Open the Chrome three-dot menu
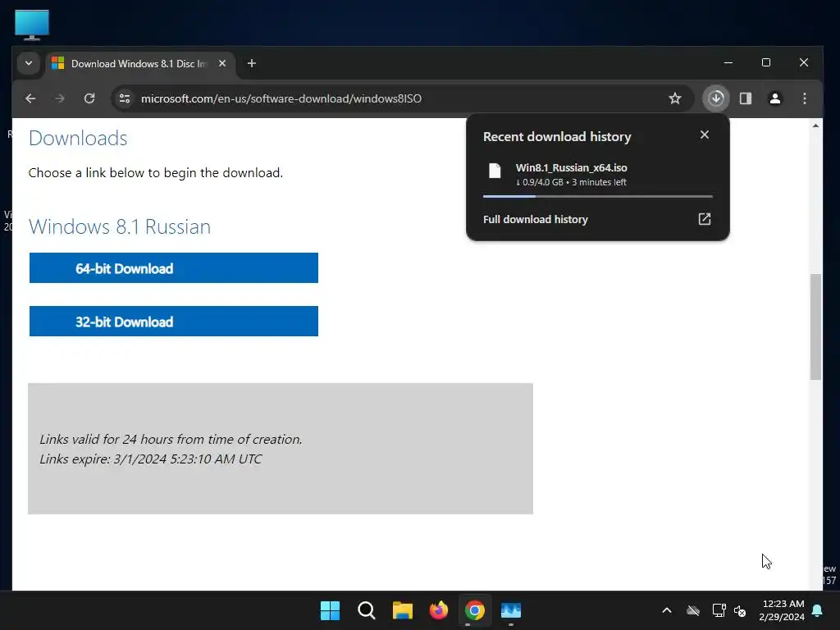Viewport: 840px width, 630px height. 805,98
